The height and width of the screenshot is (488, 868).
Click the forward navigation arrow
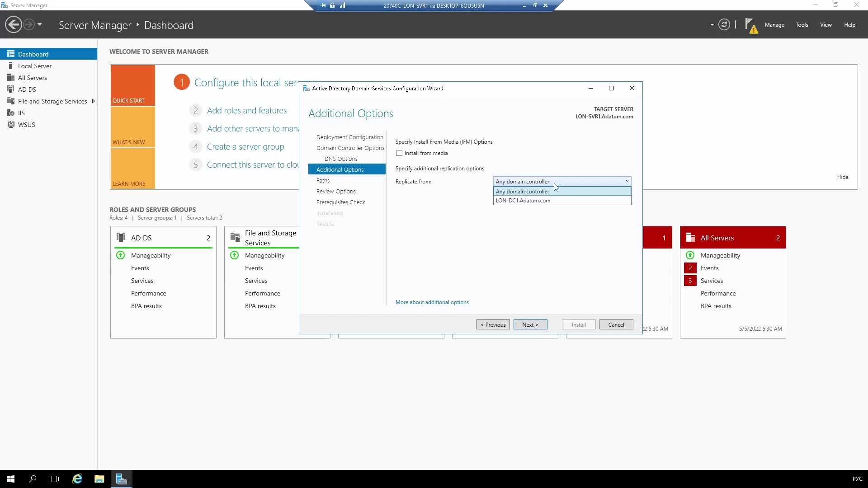(x=29, y=24)
